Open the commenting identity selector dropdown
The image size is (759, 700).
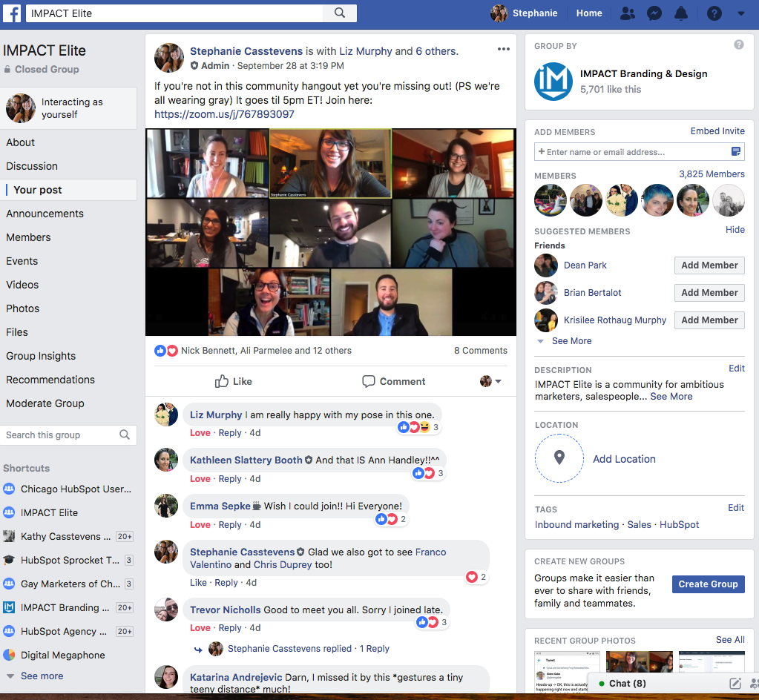point(490,381)
